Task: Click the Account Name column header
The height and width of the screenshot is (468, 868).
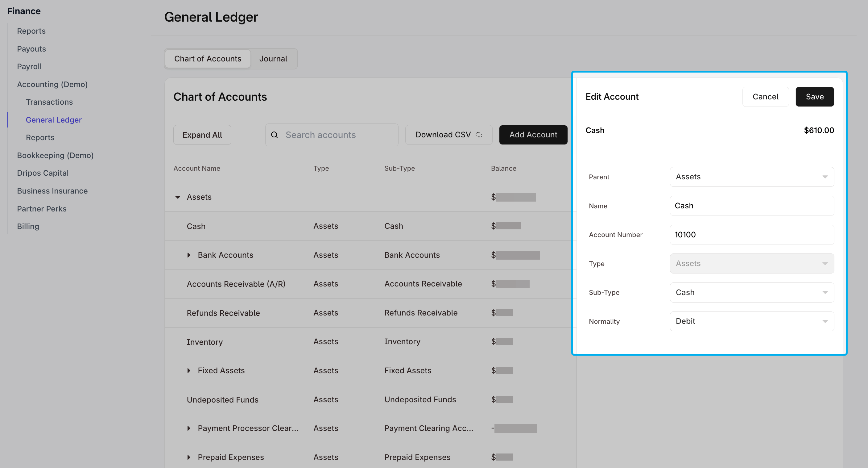Action: point(197,168)
